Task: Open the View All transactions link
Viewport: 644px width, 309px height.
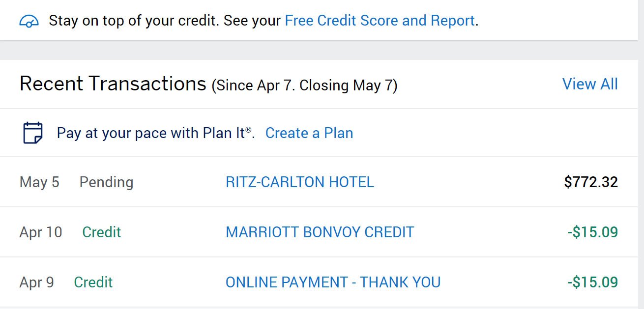Action: [590, 84]
